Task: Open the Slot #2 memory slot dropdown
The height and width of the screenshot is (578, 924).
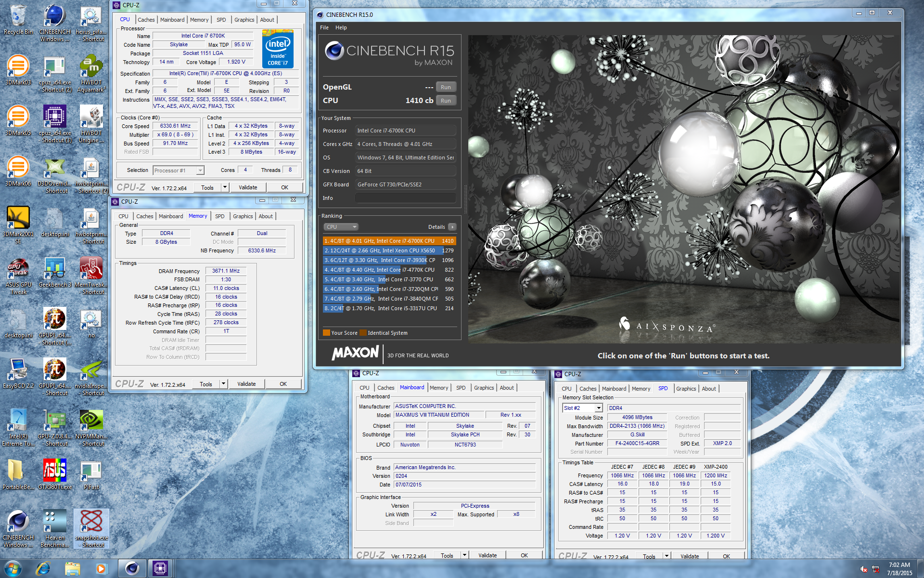Action: click(x=582, y=408)
